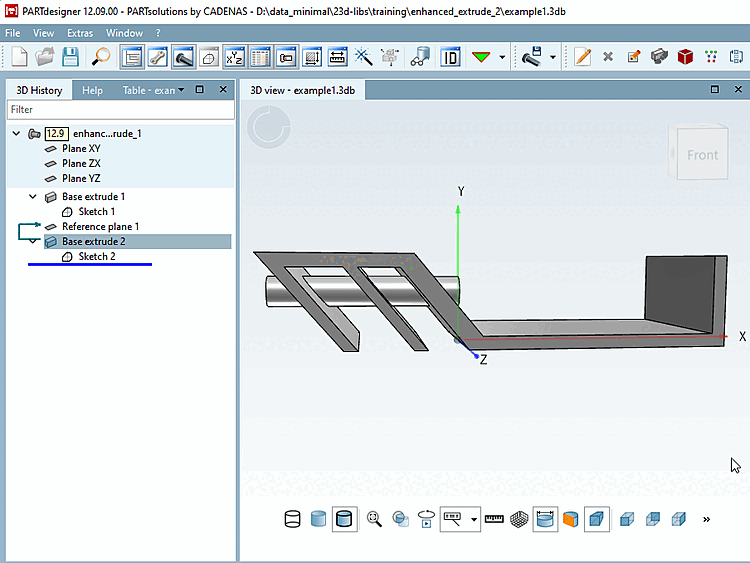The height and width of the screenshot is (563, 750).
Task: Toggle shaded cylinder display mode
Action: 319,519
